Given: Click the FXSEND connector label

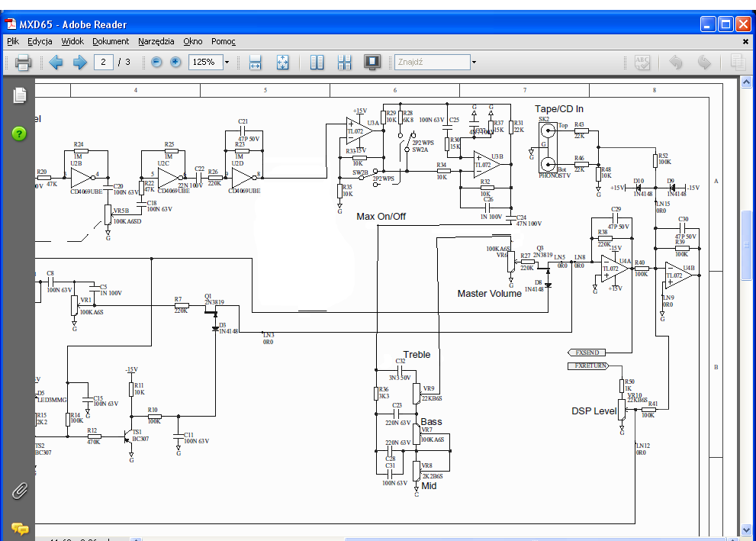Looking at the screenshot, I should (x=587, y=353).
